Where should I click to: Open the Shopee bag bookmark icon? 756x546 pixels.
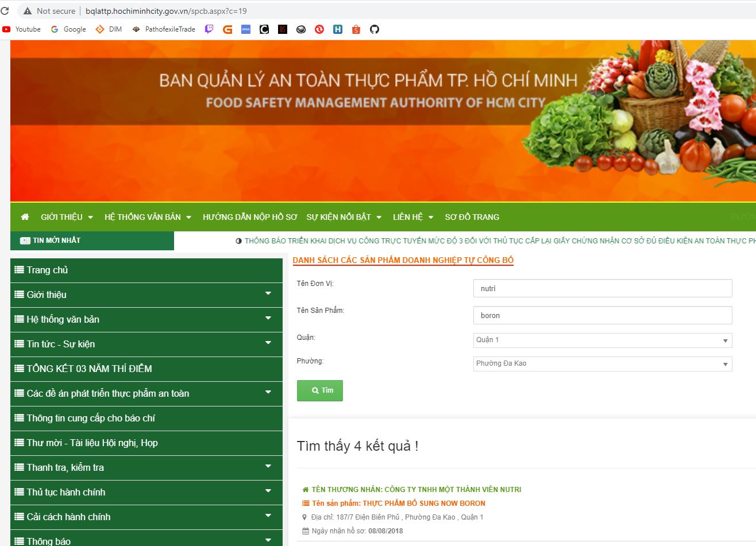[356, 29]
